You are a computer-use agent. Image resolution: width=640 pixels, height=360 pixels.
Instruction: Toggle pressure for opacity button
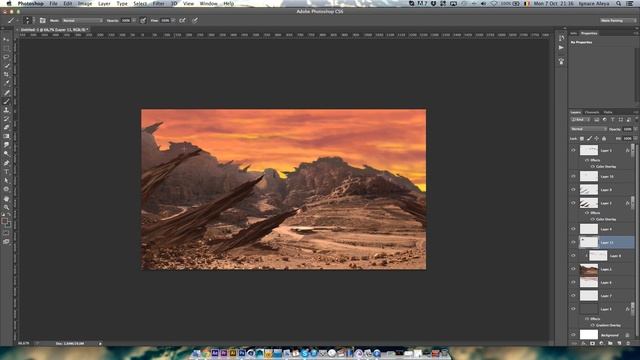pos(143,20)
